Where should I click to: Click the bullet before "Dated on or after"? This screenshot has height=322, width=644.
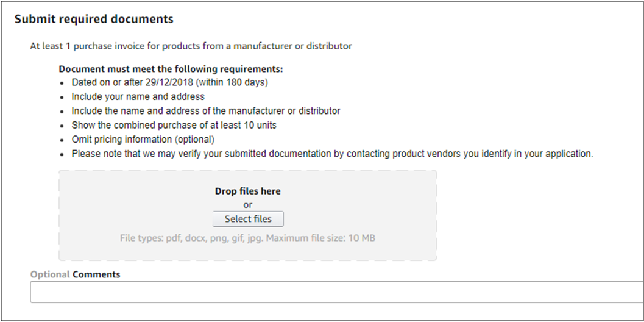click(x=63, y=82)
